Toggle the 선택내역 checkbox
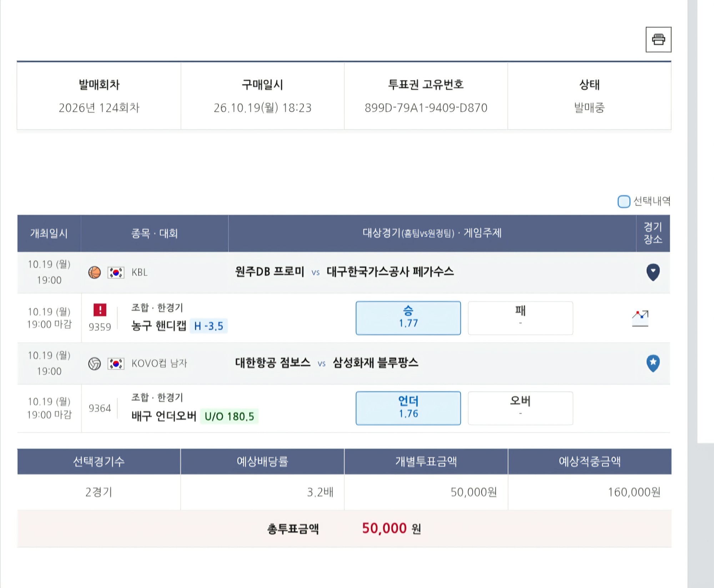The width and height of the screenshot is (714, 588). pyautogui.click(x=624, y=201)
